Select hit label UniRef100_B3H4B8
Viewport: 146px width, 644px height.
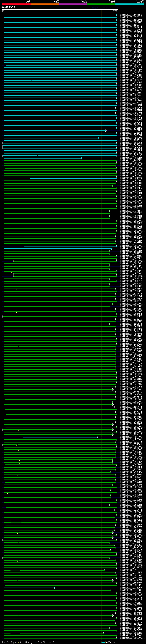(x=131, y=82)
